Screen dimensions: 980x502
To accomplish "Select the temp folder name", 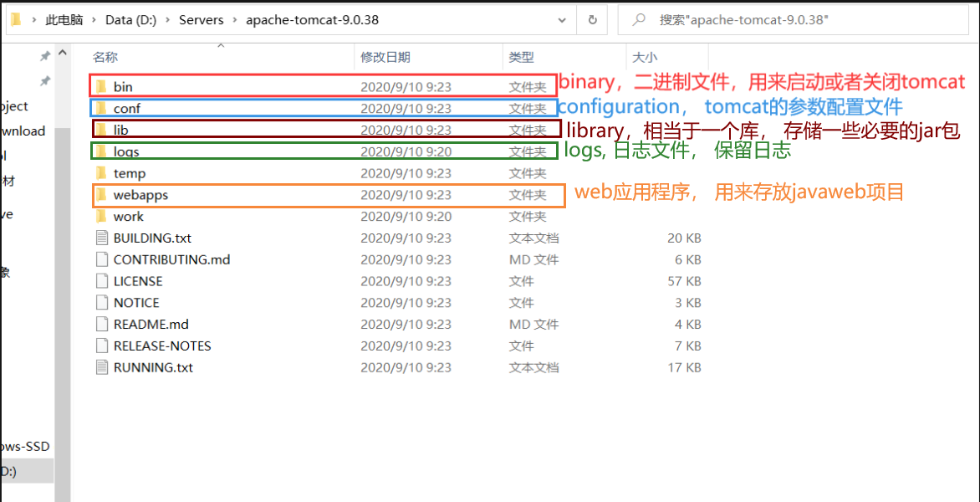I will [130, 173].
